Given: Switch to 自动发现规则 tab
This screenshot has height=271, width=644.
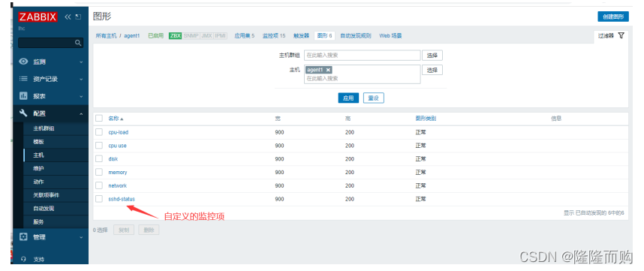Looking at the screenshot, I should coord(355,36).
